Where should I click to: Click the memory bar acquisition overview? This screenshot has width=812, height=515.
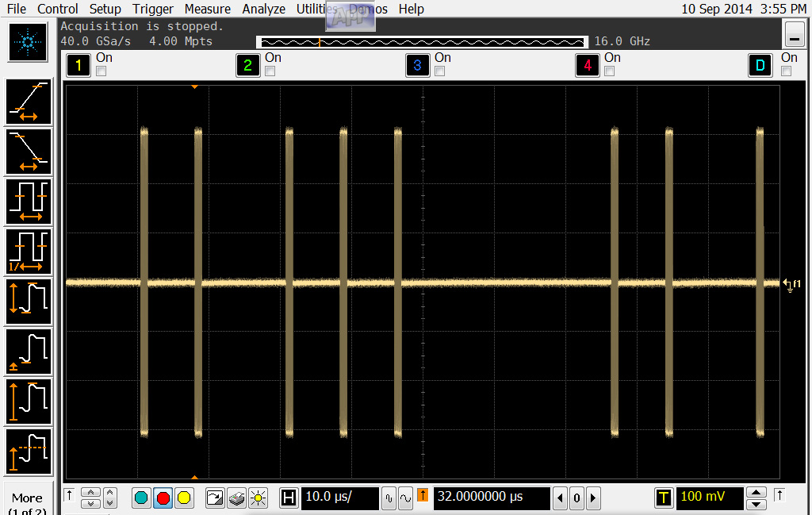click(x=422, y=42)
